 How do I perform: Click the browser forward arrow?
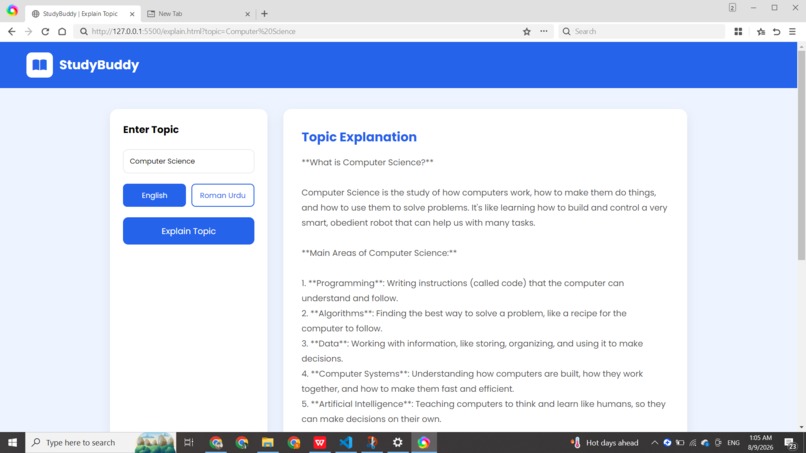pyautogui.click(x=28, y=31)
